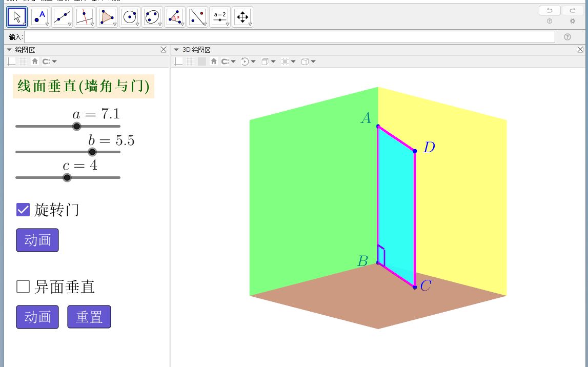The height and width of the screenshot is (367, 588).
Task: Select the Ellipse tool
Action: tap(152, 17)
